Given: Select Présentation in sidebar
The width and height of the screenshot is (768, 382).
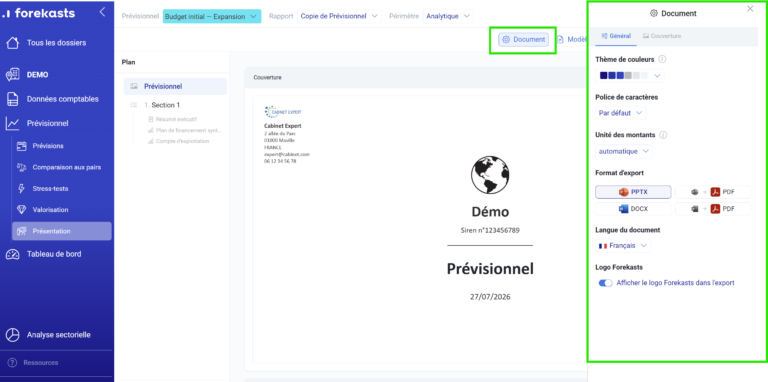Looking at the screenshot, I should click(62, 231).
